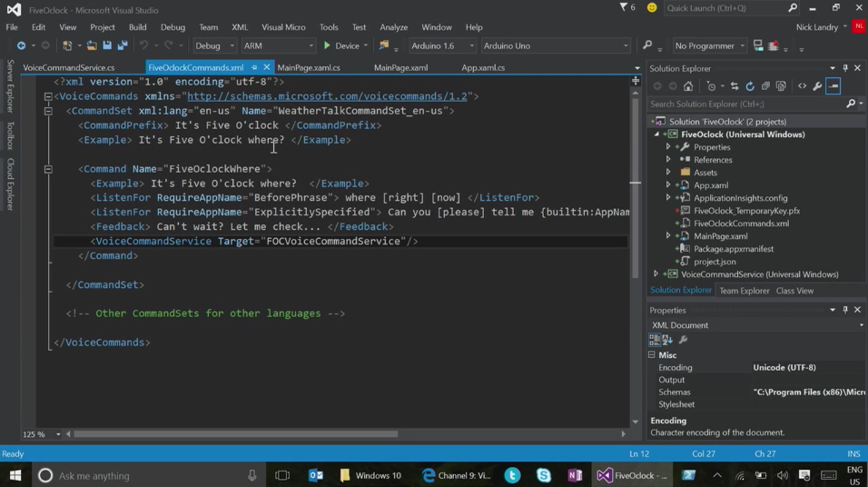
Task: Click Sync with Active Document icon
Action: (735, 86)
